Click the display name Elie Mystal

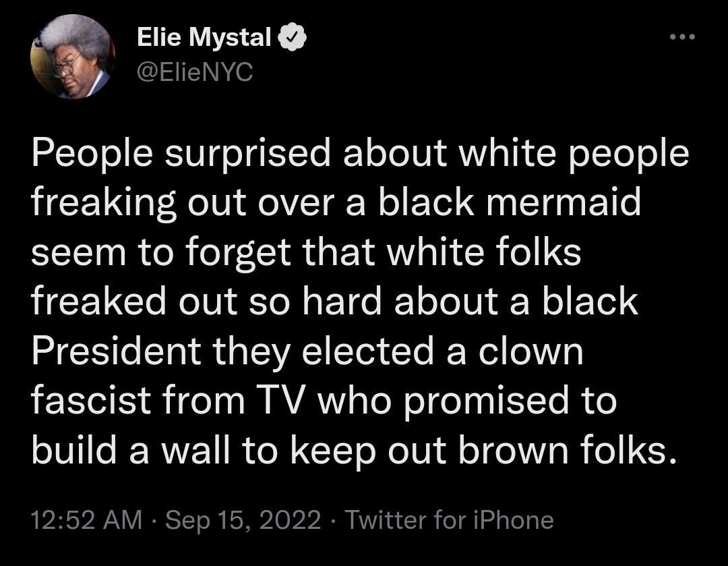pos(202,37)
